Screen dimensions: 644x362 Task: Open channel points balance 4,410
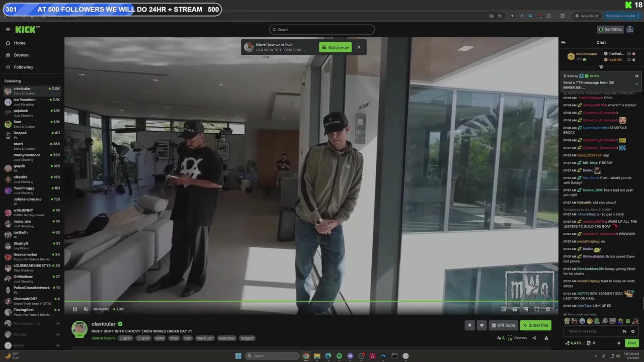click(x=574, y=343)
